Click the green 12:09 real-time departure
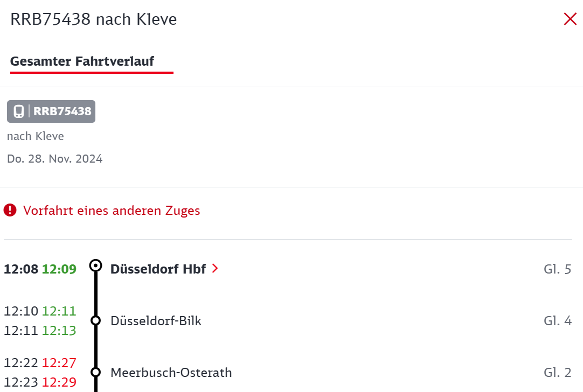Screen dimensions: 583x392 pos(59,269)
